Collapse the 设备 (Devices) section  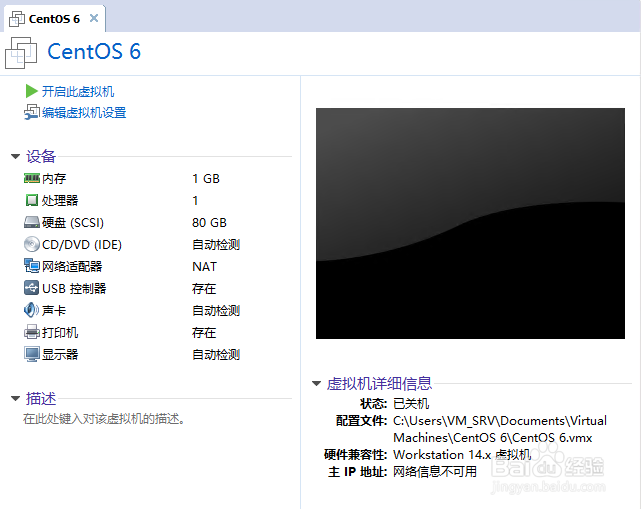coord(16,156)
